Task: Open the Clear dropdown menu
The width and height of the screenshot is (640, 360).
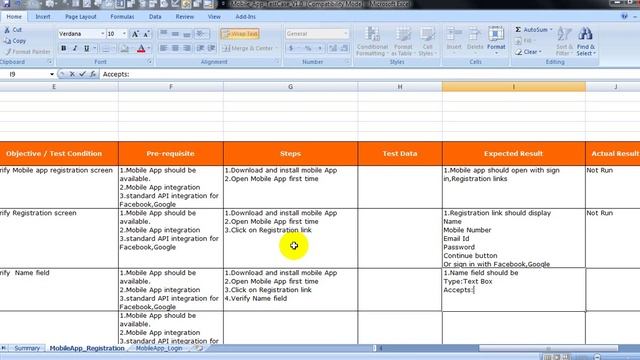Action: [x=529, y=52]
